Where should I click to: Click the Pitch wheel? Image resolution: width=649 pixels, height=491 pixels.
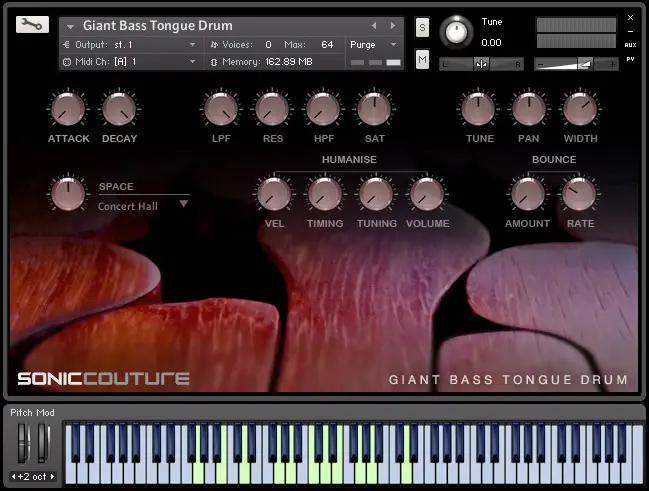pos(23,443)
